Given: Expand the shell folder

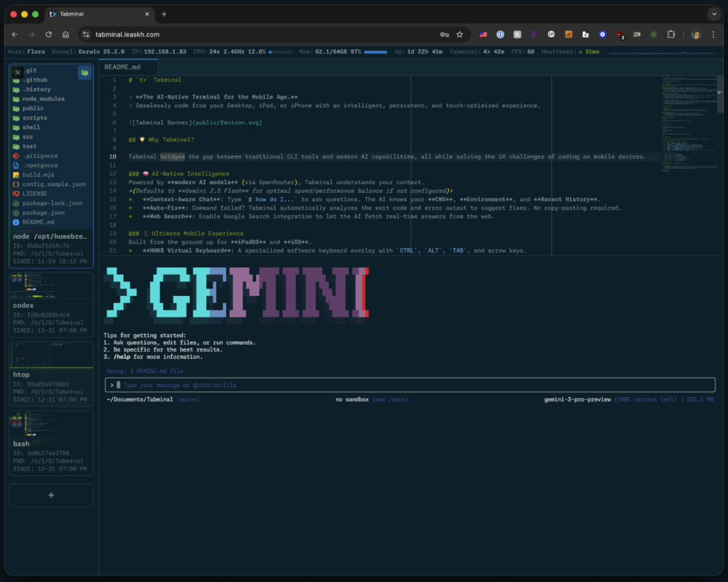Looking at the screenshot, I should point(31,127).
